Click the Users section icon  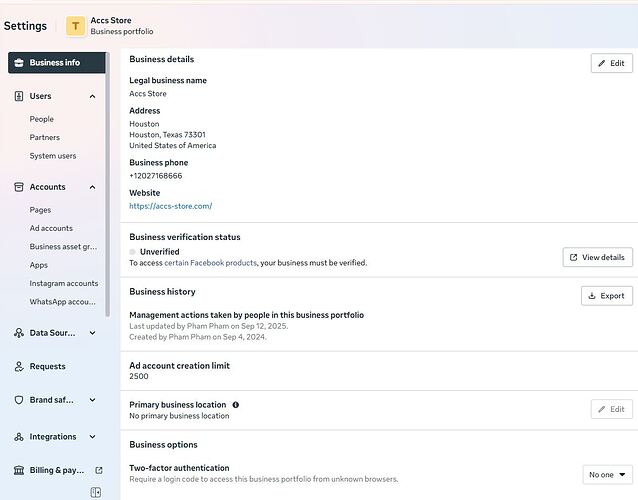point(19,96)
